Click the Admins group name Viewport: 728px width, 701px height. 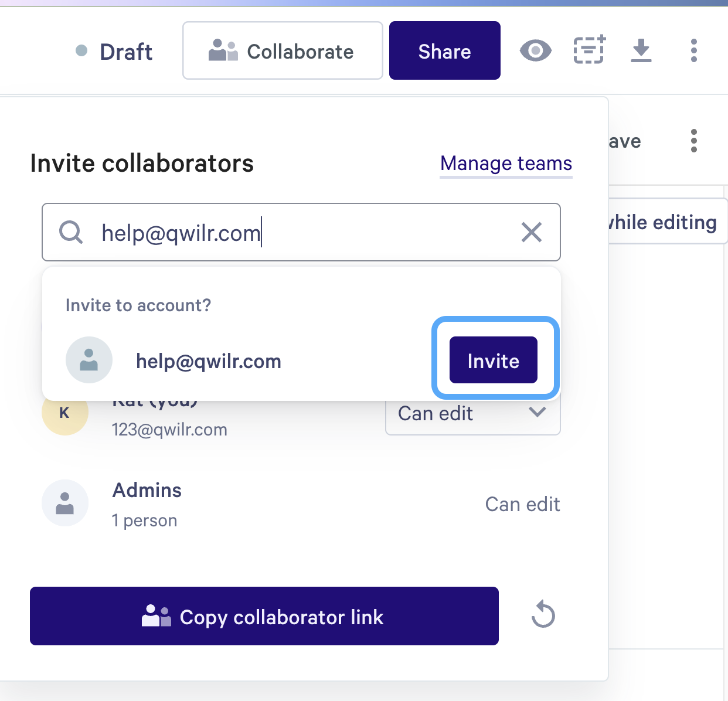pyautogui.click(x=147, y=490)
